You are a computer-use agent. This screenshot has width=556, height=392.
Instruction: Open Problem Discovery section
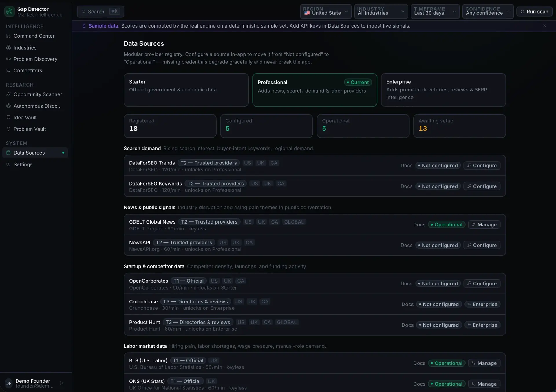pyautogui.click(x=35, y=59)
